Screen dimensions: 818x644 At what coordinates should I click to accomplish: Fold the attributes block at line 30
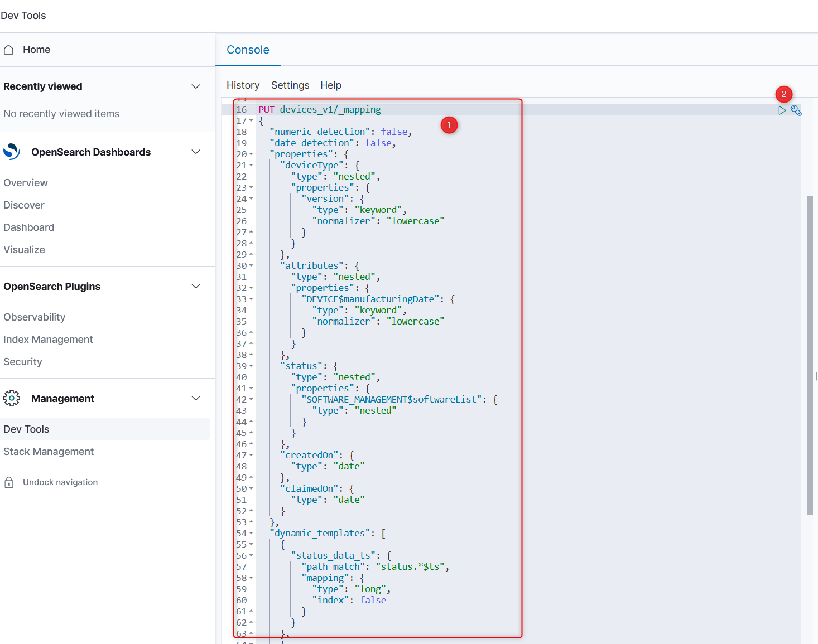pyautogui.click(x=251, y=265)
